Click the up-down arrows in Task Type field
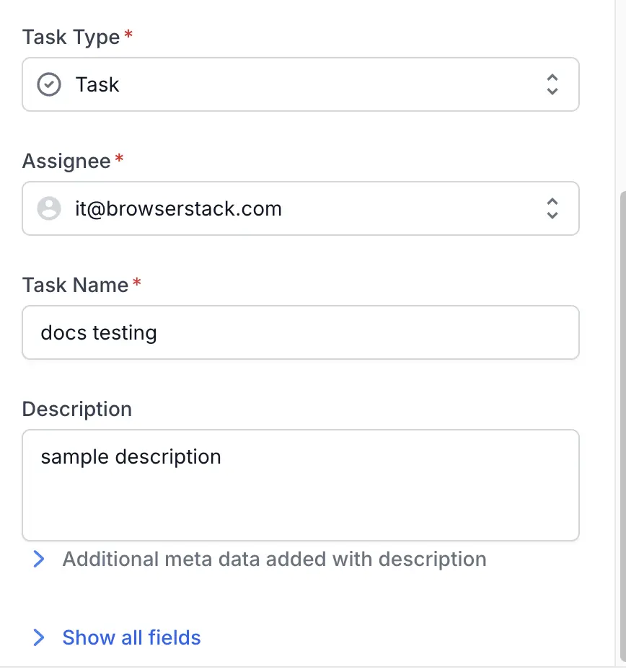The height and width of the screenshot is (672, 626). tap(552, 85)
